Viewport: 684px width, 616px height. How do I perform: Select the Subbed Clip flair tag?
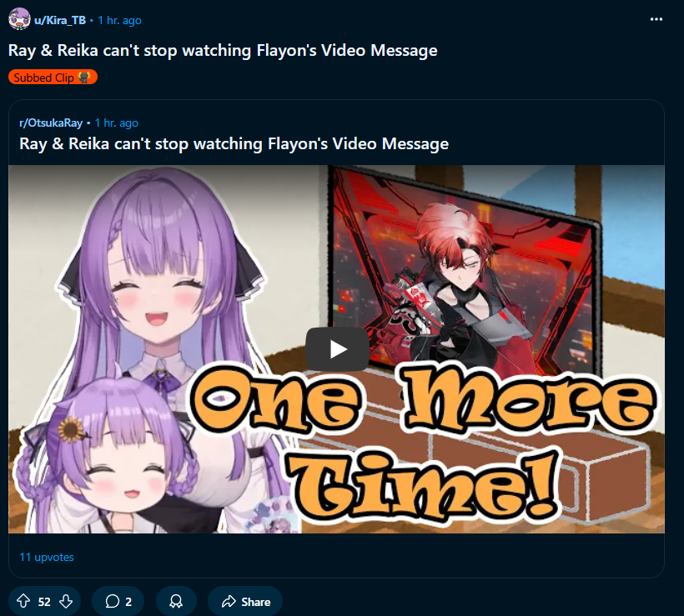pyautogui.click(x=53, y=78)
